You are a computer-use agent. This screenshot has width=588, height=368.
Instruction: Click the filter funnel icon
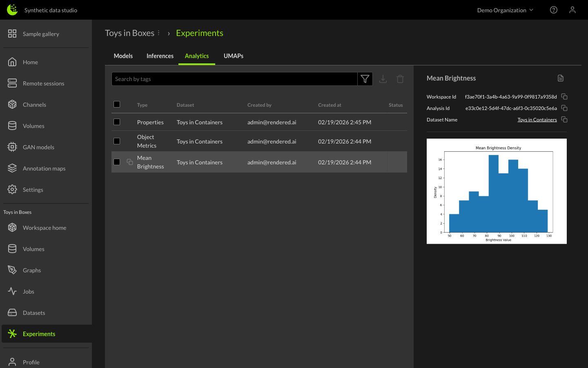coord(365,79)
